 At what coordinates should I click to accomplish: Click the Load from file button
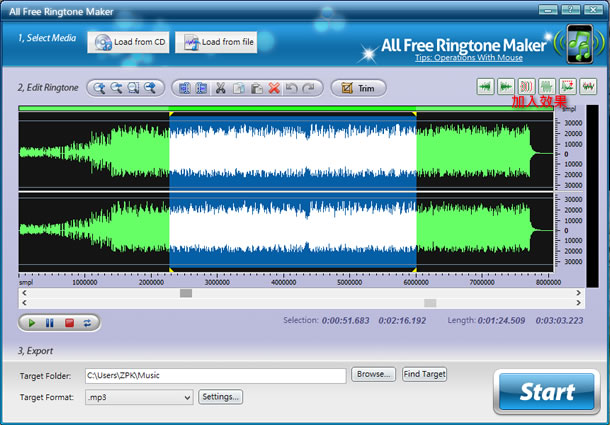pos(216,42)
